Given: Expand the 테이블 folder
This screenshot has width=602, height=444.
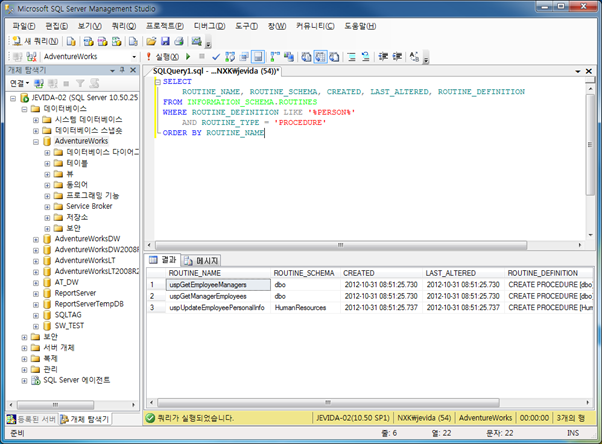Looking at the screenshot, I should (47, 164).
